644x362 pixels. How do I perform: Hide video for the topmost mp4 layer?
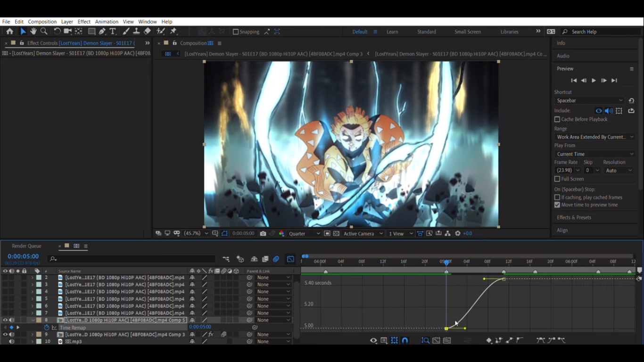click(x=5, y=277)
